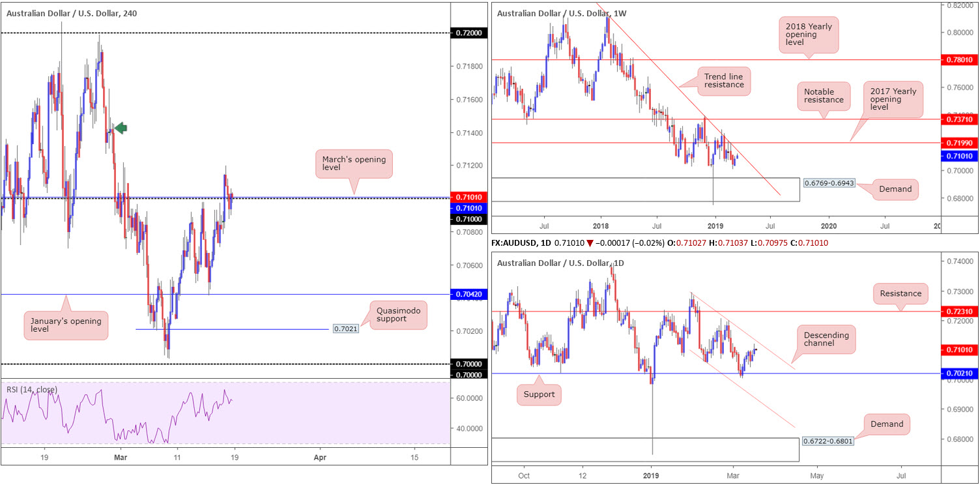
Task: Click the red 0.71010 price label on the 240 chart
Action: (x=468, y=197)
